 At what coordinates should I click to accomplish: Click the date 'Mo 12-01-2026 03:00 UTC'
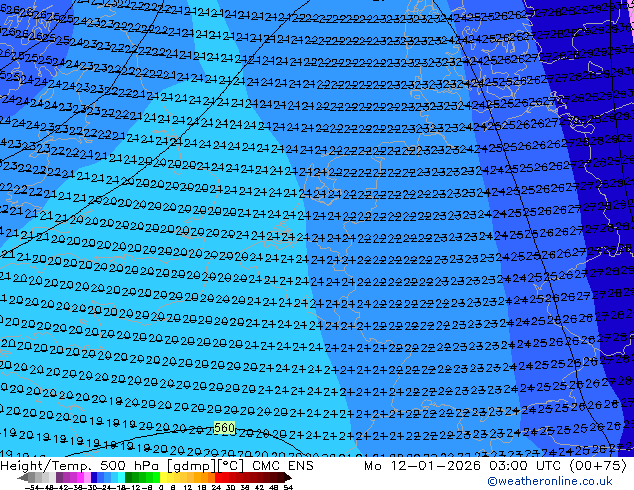[464, 466]
